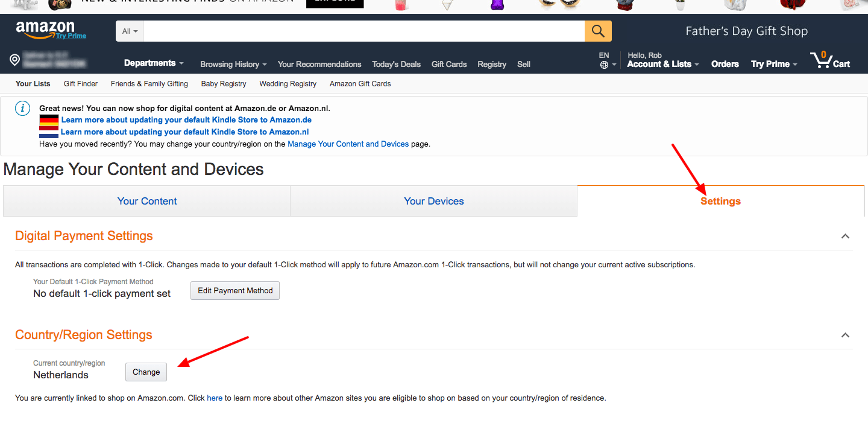Click the Registry nav link
The width and height of the screenshot is (868, 426).
pyautogui.click(x=492, y=64)
